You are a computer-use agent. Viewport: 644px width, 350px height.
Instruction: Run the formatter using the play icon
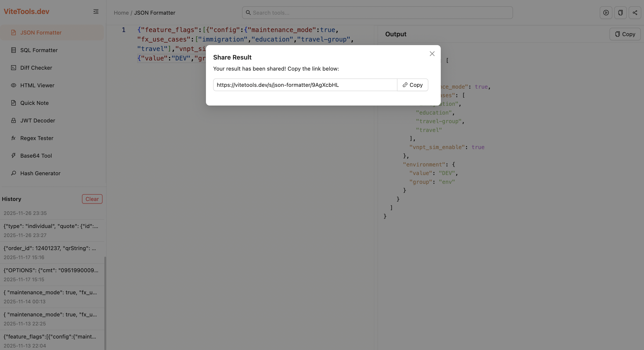[606, 12]
